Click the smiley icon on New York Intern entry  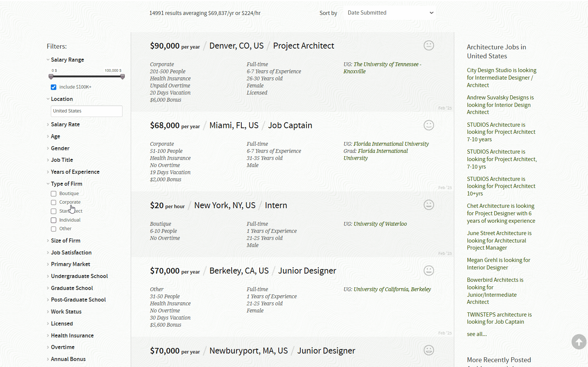428,205
